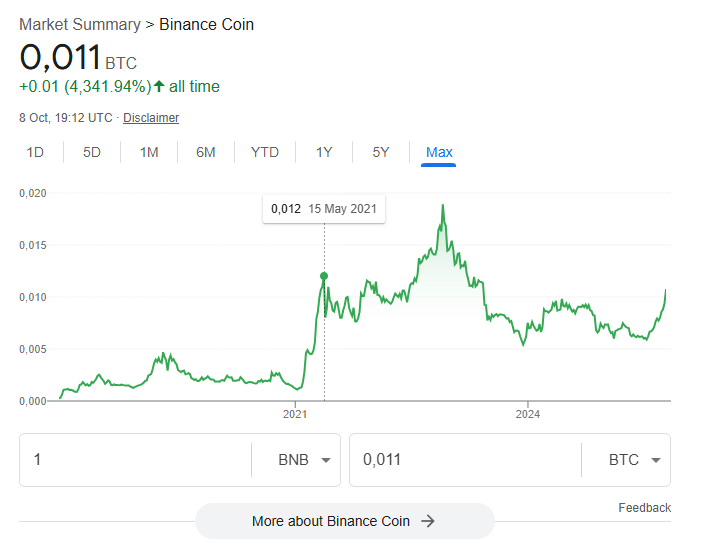This screenshot has width=707, height=559.
Task: Choose the Max chart range
Action: pos(439,152)
